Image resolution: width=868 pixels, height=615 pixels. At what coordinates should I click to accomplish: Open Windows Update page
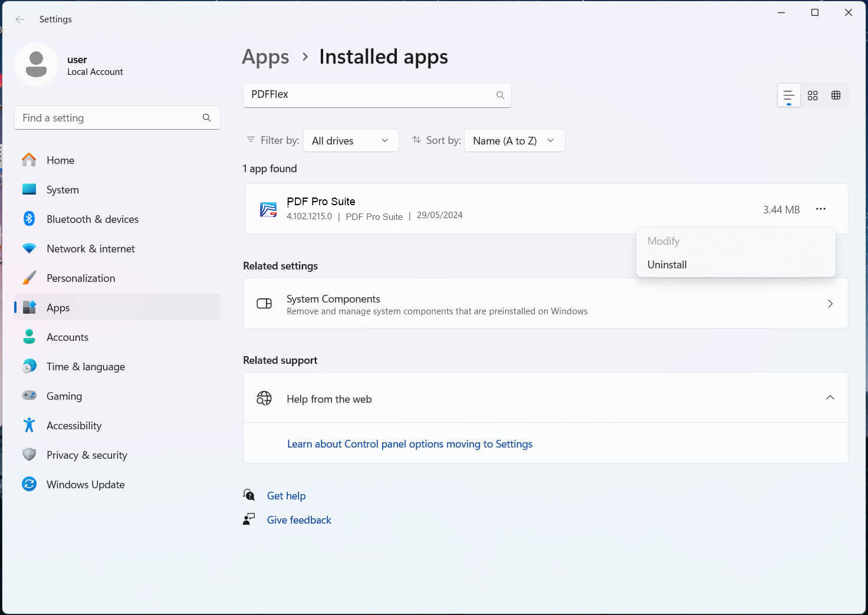(x=117, y=485)
